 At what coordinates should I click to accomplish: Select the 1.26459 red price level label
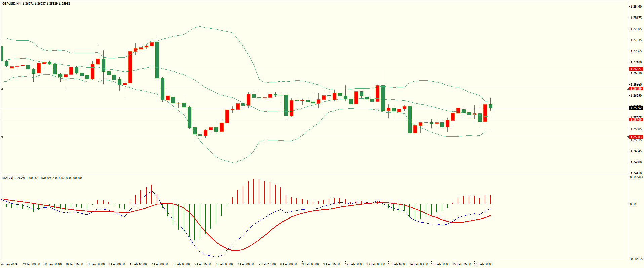(636, 89)
